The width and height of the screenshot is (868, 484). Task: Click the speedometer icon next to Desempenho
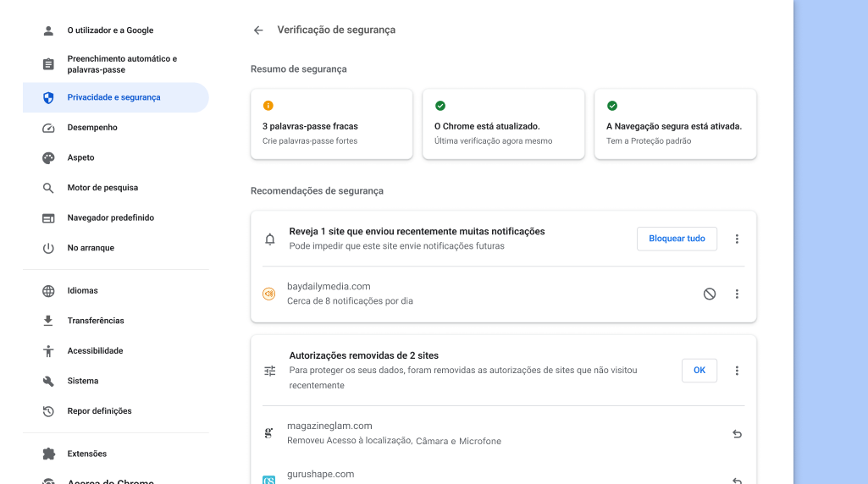click(x=49, y=128)
